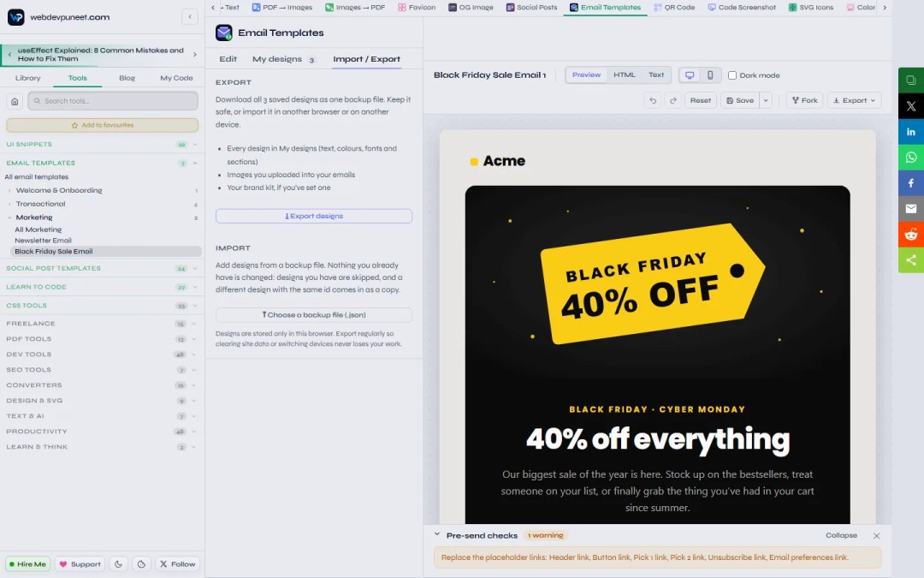Open the Save options dropdown arrow
The height and width of the screenshot is (578, 924).
click(766, 100)
